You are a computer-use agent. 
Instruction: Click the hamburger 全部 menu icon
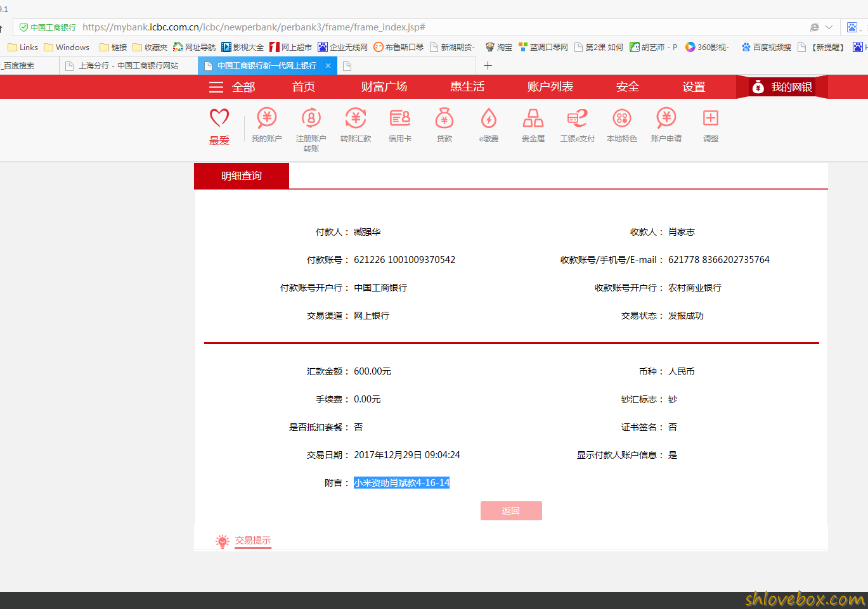pos(216,87)
